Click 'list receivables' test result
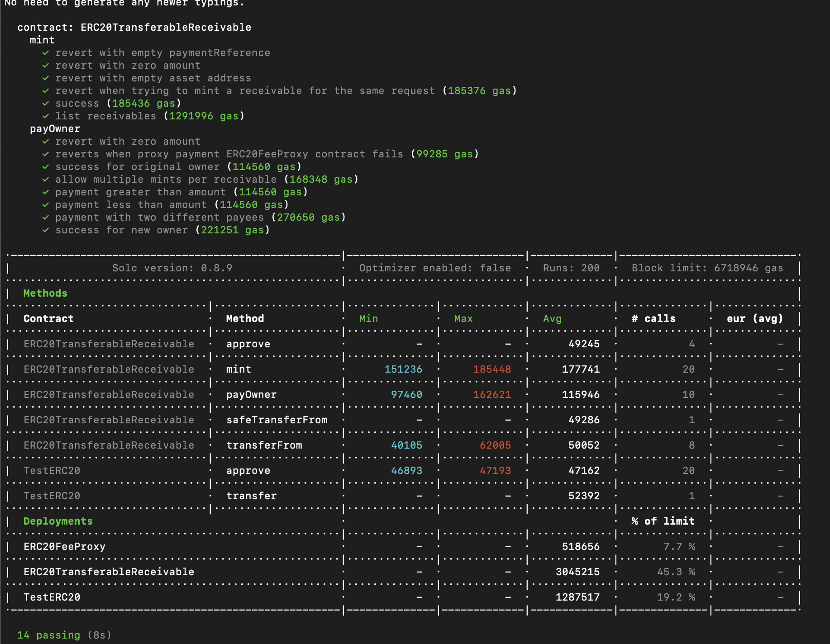The height and width of the screenshot is (644, 830). [150, 116]
